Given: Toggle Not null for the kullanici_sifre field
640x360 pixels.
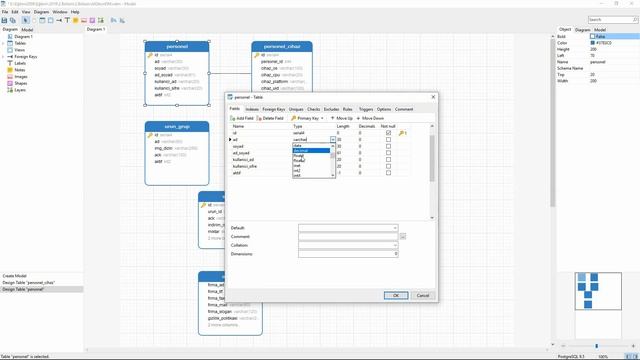Looking at the screenshot, I should click(x=388, y=166).
